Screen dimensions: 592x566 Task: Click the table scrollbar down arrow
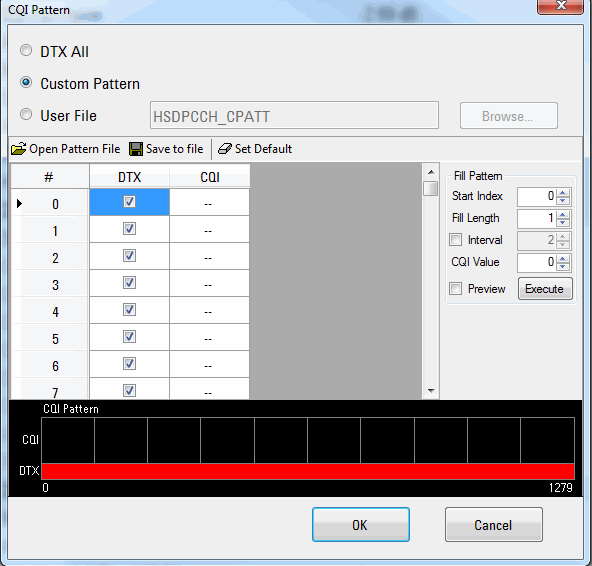coord(431,391)
